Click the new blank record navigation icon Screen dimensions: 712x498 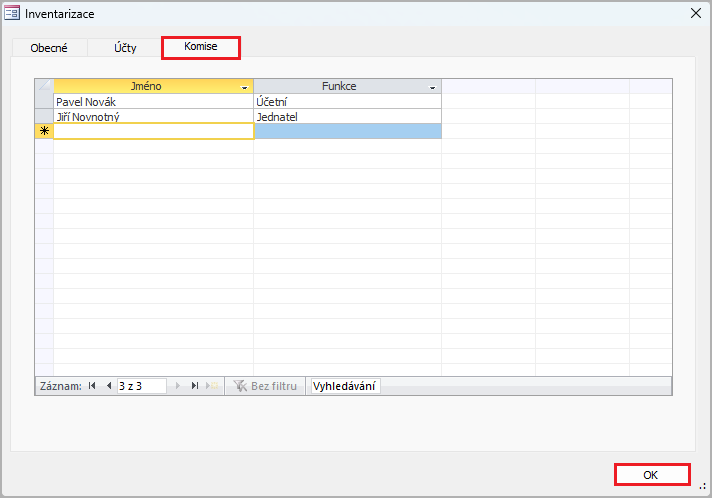(x=211, y=385)
